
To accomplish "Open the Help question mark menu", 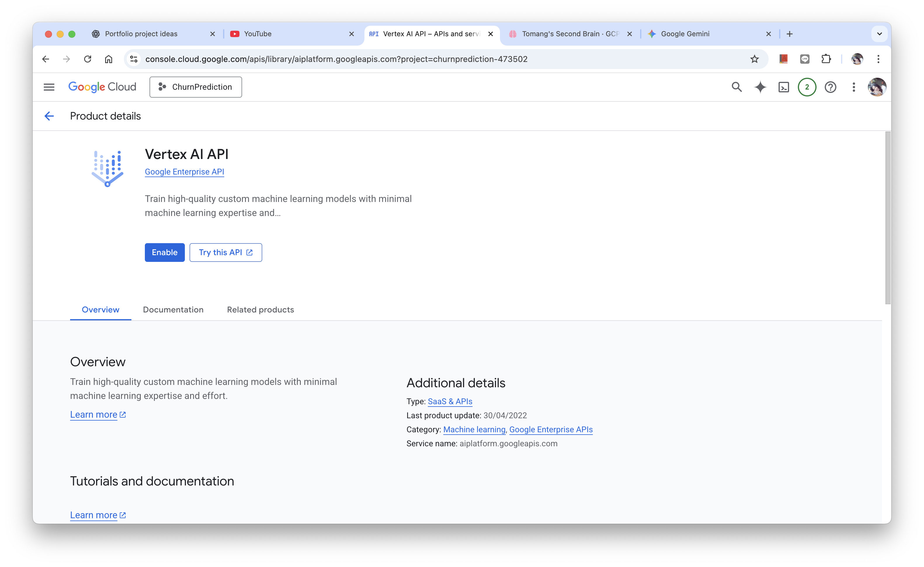I will coord(830,87).
